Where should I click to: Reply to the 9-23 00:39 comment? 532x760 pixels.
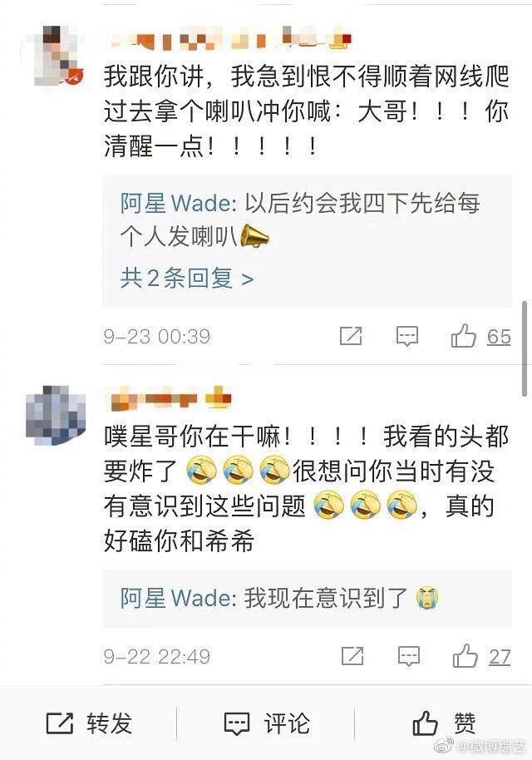[x=407, y=336]
